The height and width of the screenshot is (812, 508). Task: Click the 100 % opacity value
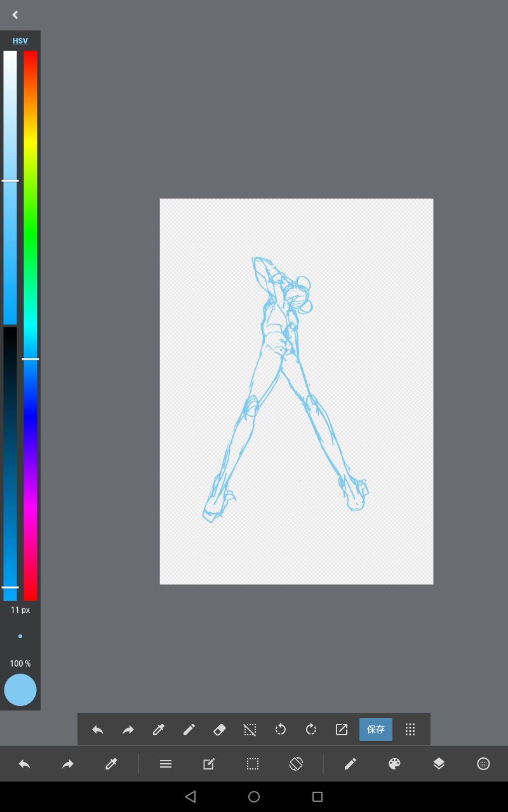[20, 664]
